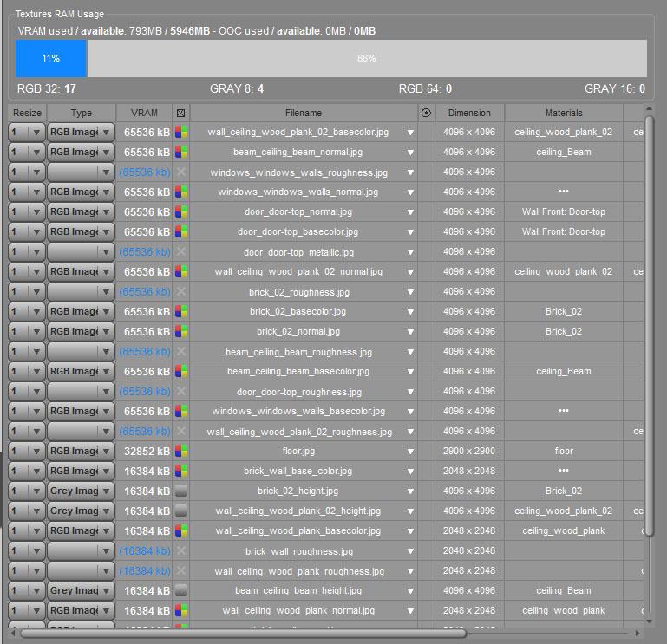This screenshot has width=667, height=644.
Task: Sort by VRAM column header
Action: click(144, 113)
